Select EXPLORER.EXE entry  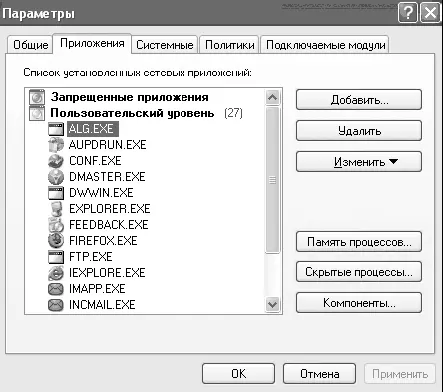(110, 209)
